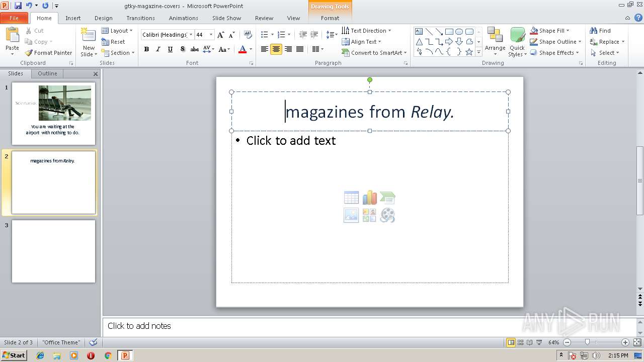Apply strikethrough to text

[x=194, y=49]
